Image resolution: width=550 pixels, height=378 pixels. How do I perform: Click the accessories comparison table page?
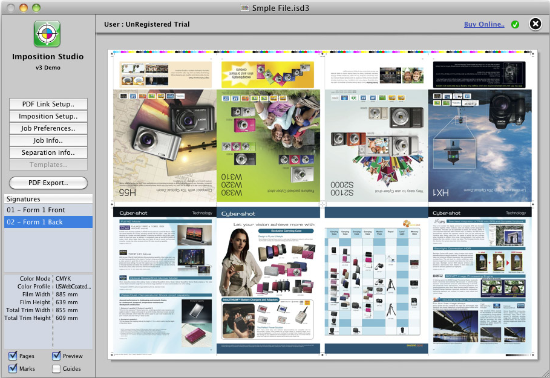pyautogui.click(x=376, y=281)
